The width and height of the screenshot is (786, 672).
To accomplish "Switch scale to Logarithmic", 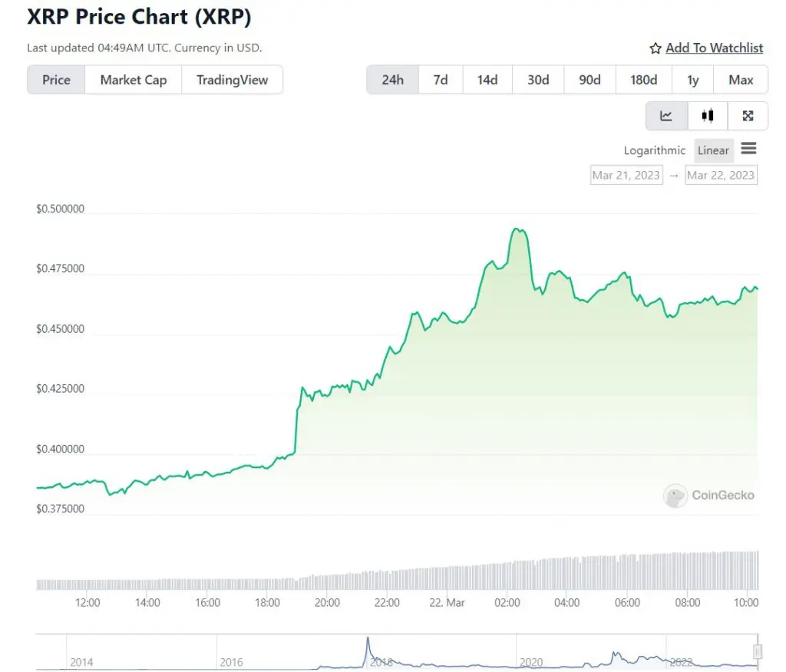I will (654, 150).
